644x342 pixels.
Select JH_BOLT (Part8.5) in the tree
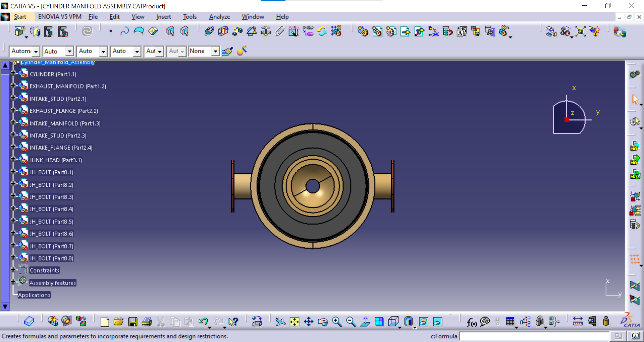click(51, 221)
